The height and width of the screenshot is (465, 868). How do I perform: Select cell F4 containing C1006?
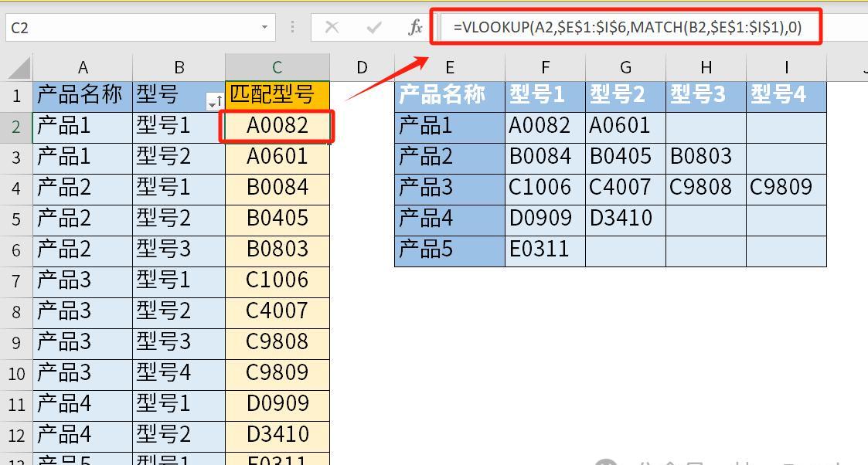point(545,189)
